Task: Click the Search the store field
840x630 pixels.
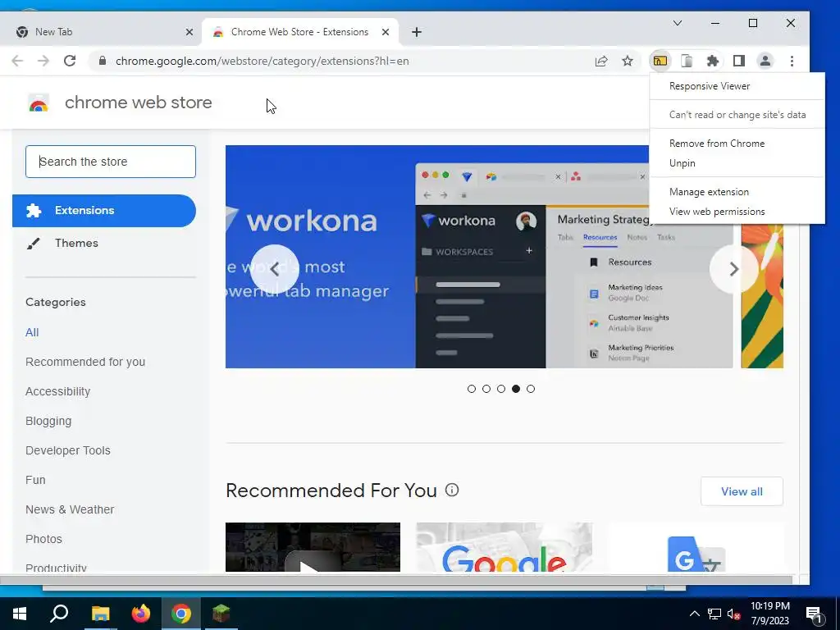Action: pos(111,162)
